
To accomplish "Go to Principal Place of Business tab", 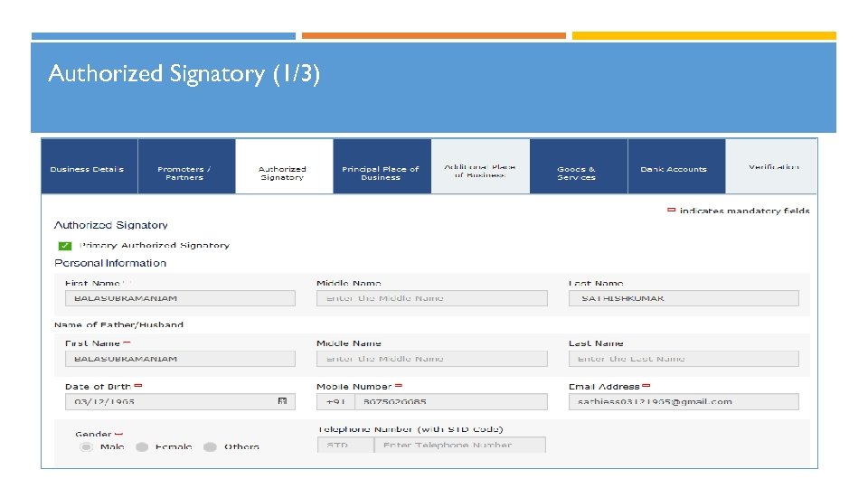I will coord(382,166).
